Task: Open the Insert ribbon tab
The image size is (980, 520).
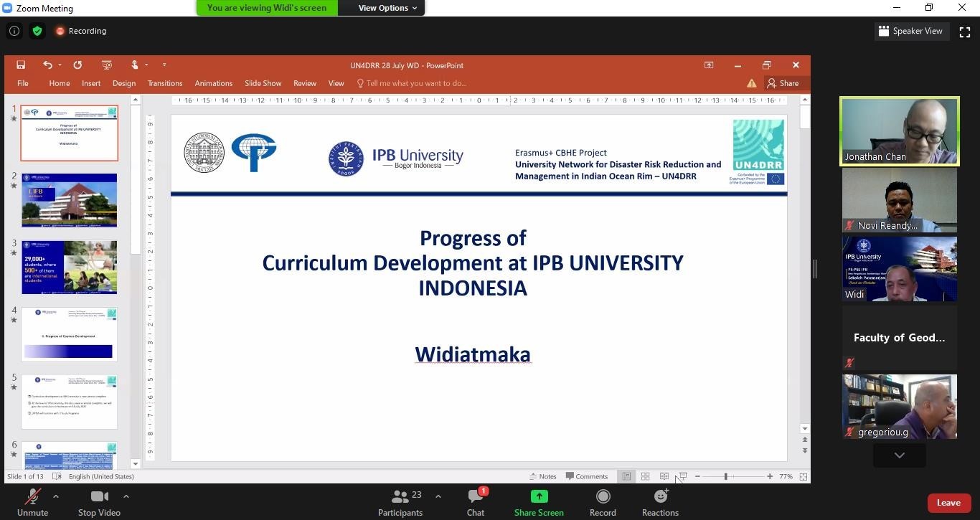Action: pyautogui.click(x=91, y=83)
